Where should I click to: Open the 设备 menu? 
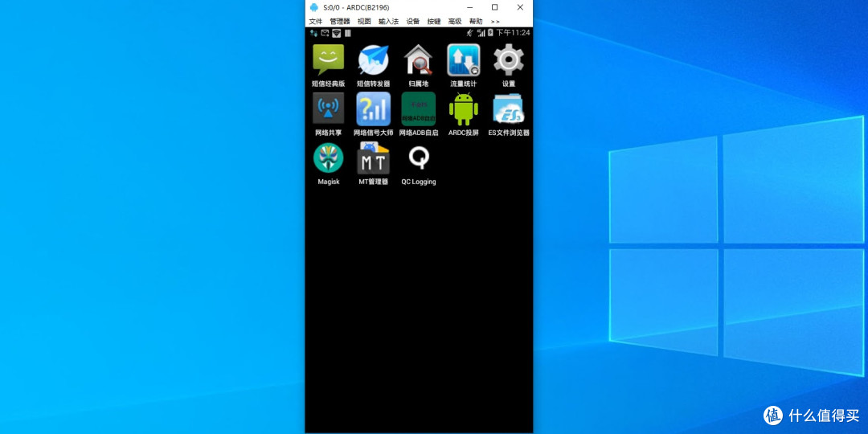coord(413,21)
